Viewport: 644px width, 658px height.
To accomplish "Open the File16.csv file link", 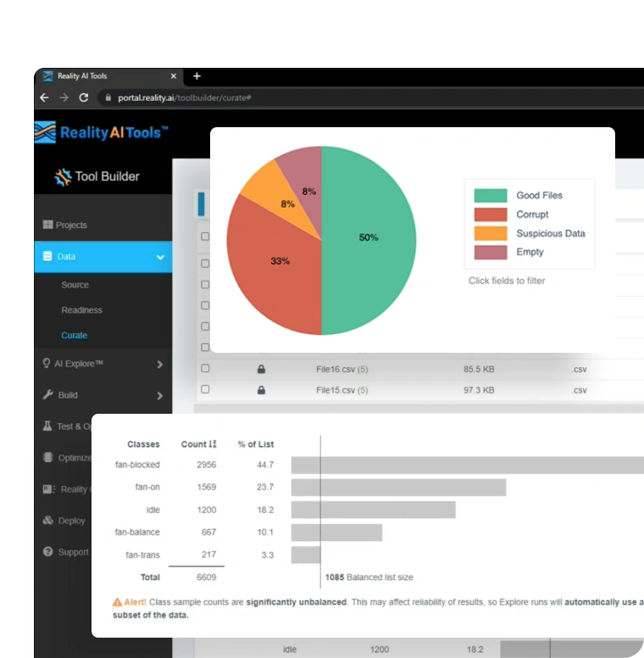I will (334, 370).
